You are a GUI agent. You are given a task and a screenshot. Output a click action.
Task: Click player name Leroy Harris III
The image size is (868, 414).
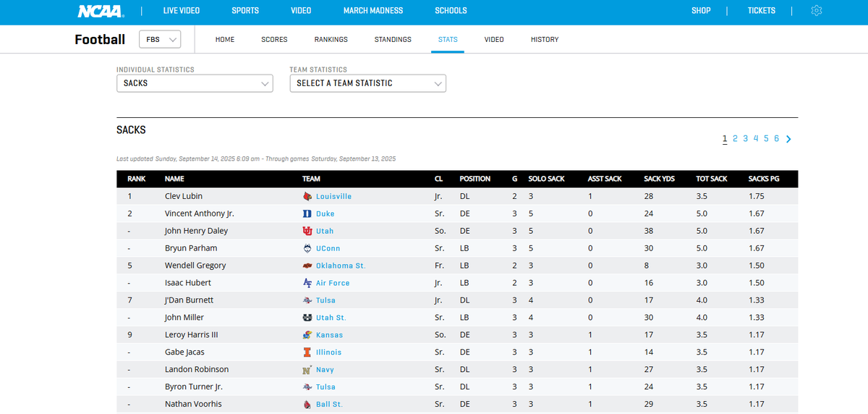191,335
